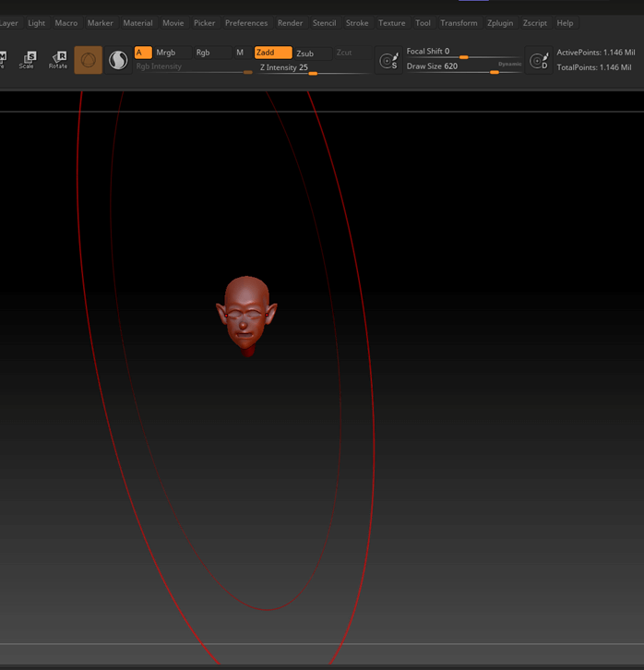This screenshot has height=670, width=644.
Task: Toggle the orange A button
Action: tap(143, 53)
